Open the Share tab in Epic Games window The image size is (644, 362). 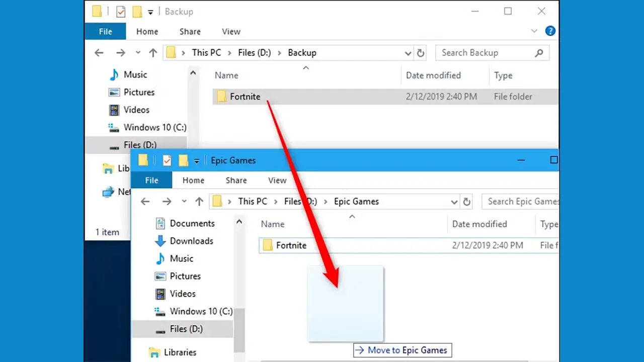pos(236,180)
